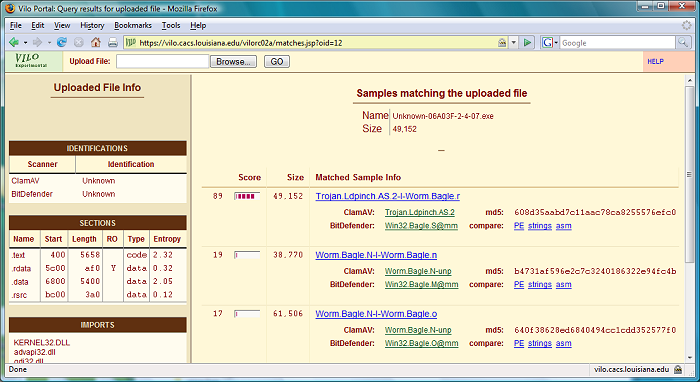Open the Bookmarks menu

click(133, 25)
